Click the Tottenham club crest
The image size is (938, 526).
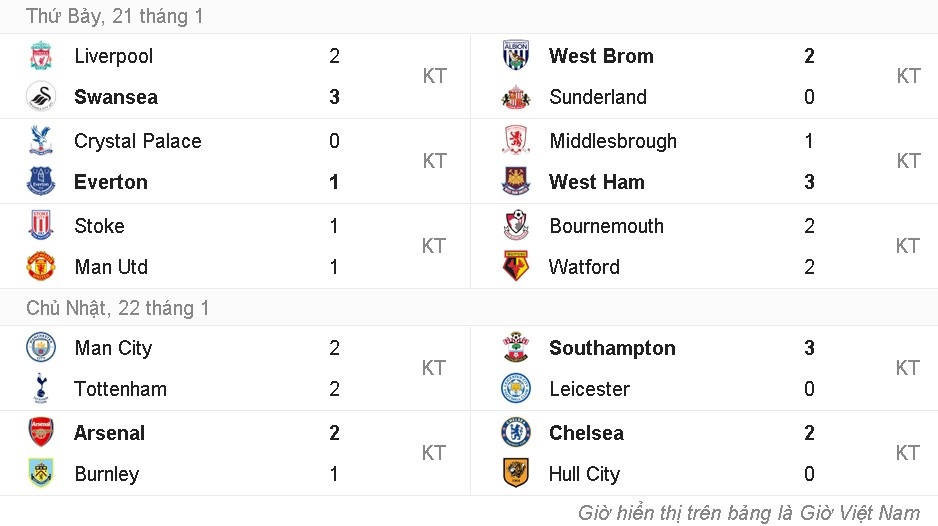(x=41, y=389)
